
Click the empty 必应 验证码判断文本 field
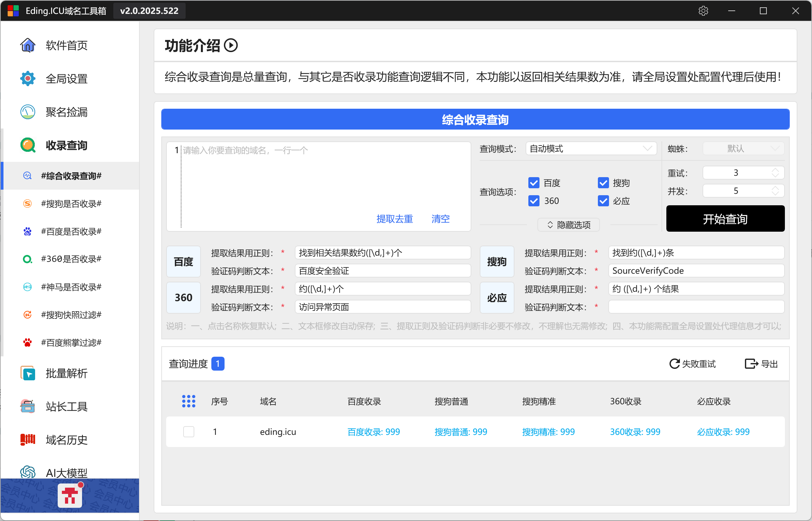[x=696, y=307]
